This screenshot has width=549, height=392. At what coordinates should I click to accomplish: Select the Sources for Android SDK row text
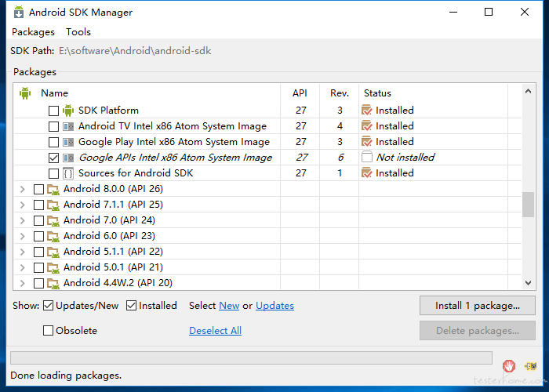136,173
